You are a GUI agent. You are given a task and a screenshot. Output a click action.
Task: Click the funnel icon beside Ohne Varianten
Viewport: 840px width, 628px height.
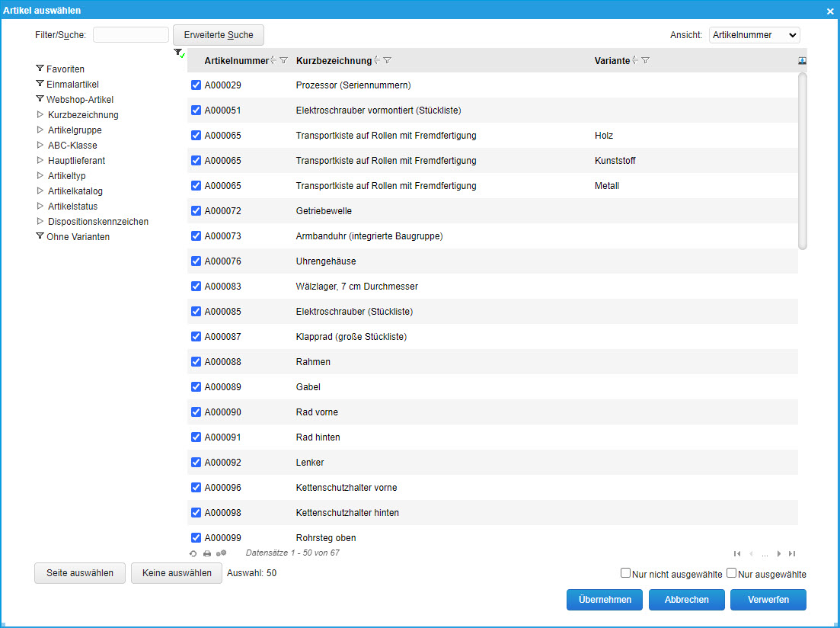tap(40, 236)
